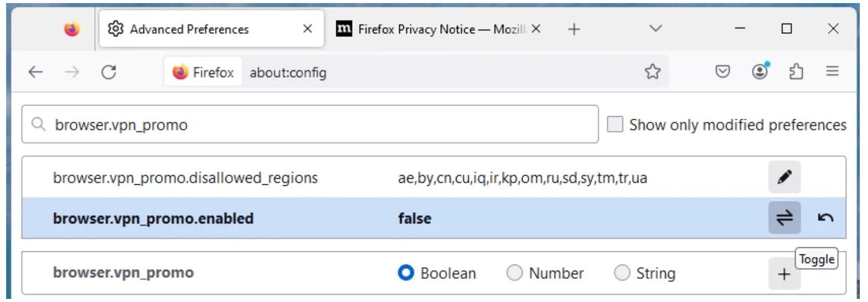This screenshot has width=868, height=302.
Task: Click the back arrow navigation button
Action: point(35,72)
